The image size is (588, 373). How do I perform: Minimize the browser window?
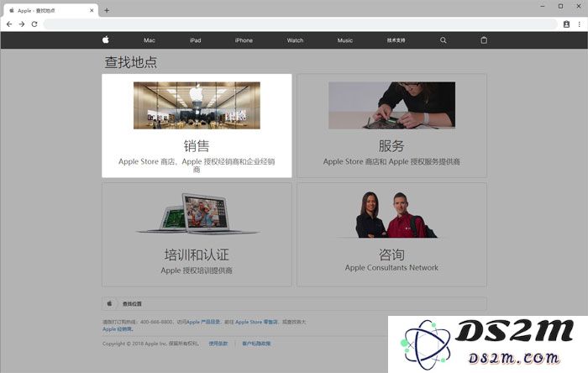[x=543, y=6]
